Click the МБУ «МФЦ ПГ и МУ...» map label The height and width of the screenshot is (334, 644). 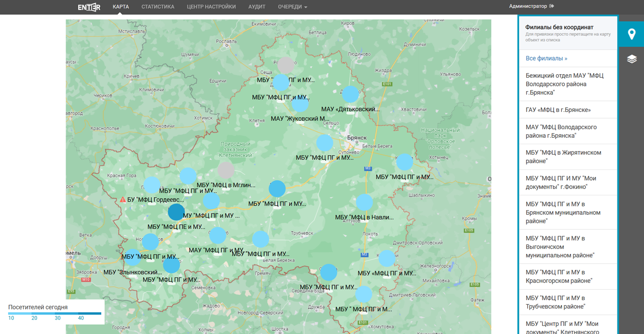pyautogui.click(x=387, y=273)
